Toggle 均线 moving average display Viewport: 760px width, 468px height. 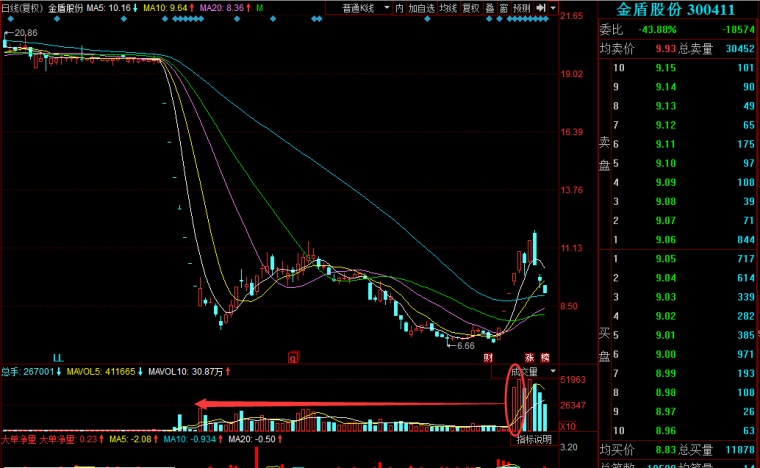[x=448, y=8]
